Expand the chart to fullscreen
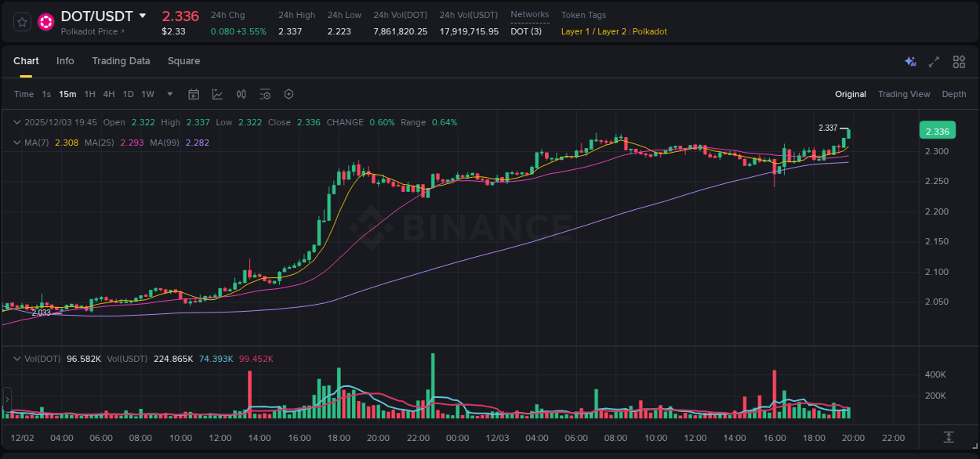 (x=934, y=61)
